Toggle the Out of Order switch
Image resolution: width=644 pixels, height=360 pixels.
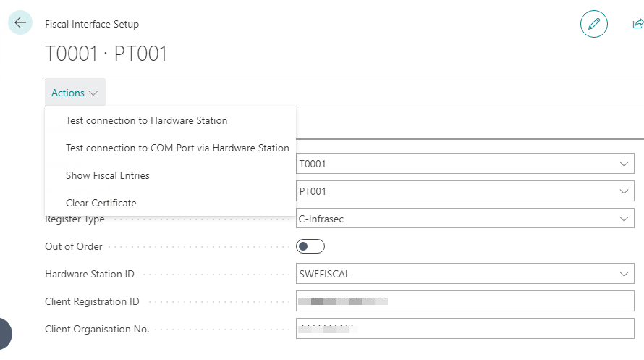(x=310, y=247)
